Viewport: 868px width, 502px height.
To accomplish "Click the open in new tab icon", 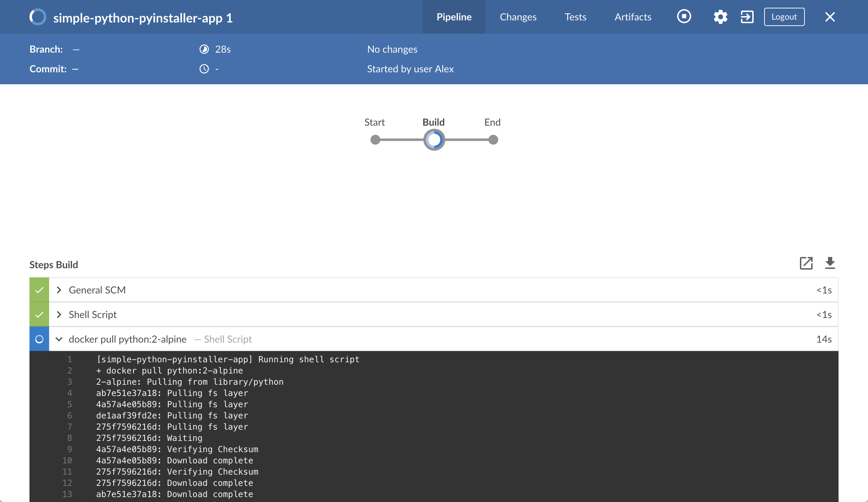I will click(807, 263).
